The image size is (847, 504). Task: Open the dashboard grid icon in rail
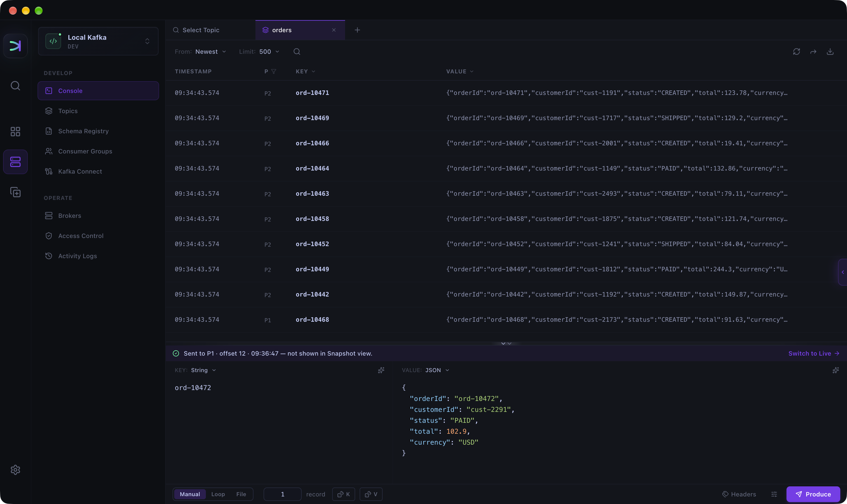point(15,131)
